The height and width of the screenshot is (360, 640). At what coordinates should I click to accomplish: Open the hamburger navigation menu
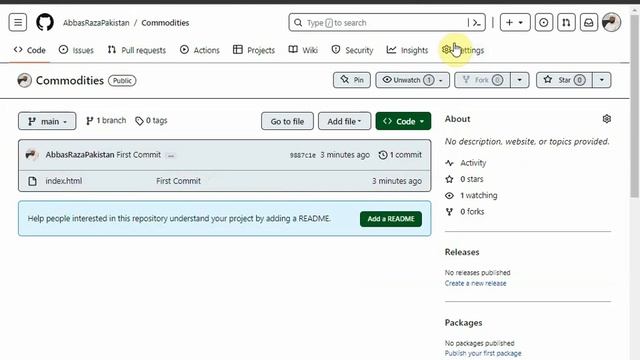(x=18, y=22)
